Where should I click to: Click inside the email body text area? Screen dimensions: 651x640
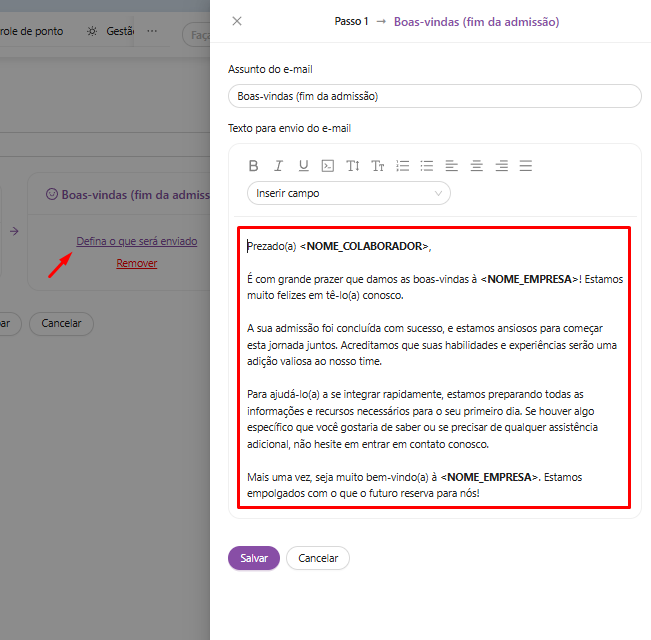tap(434, 367)
